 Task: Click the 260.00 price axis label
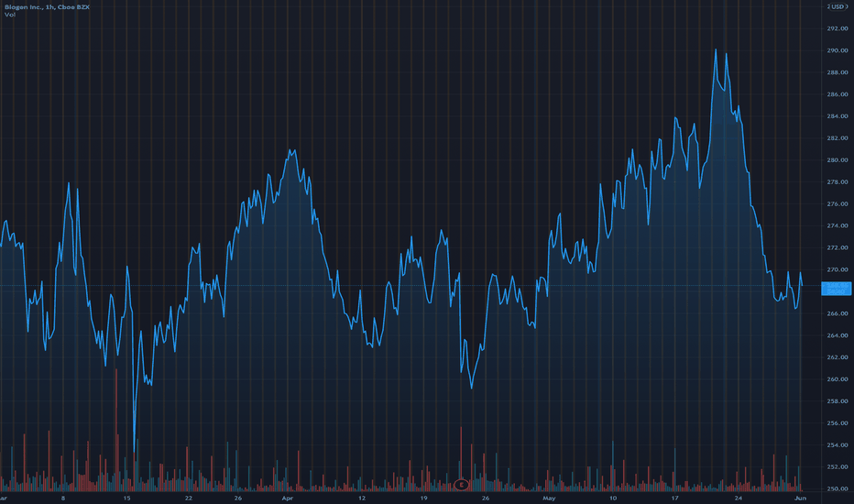tap(838, 379)
